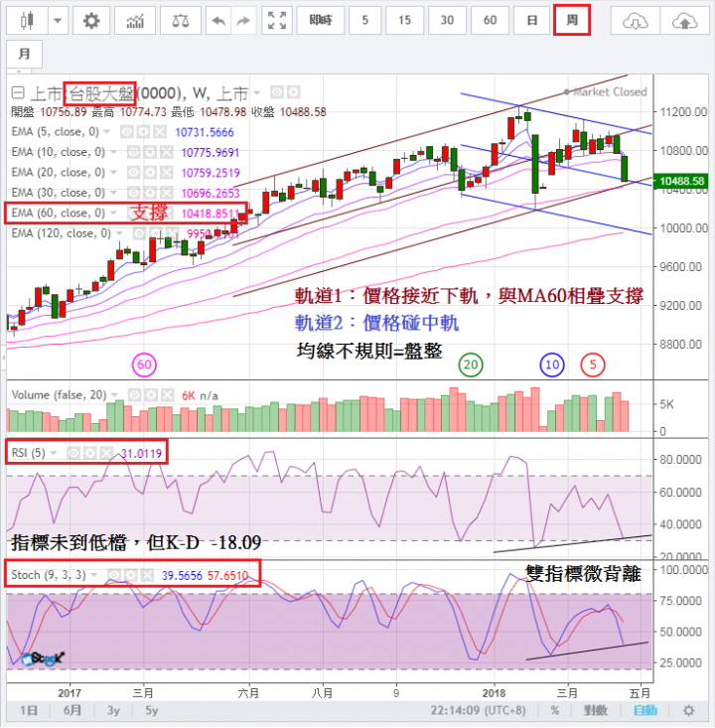Toggle fullscreen mode for the chart

pos(277,21)
